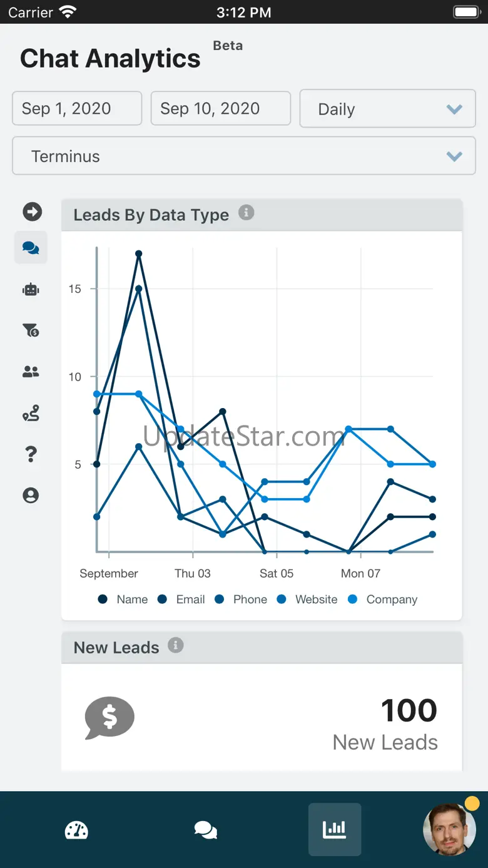Open the user account sidebar icon
This screenshot has height=868, width=488.
tap(31, 496)
